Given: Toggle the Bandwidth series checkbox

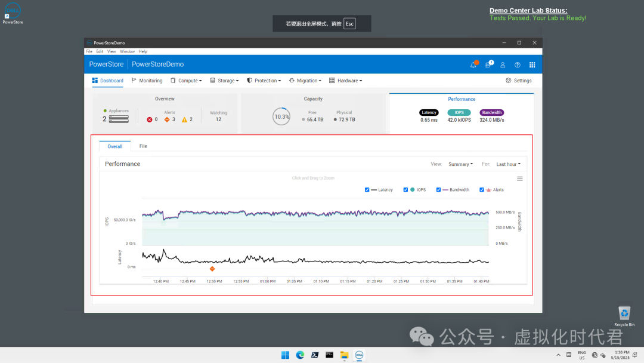Looking at the screenshot, I should [x=439, y=190].
